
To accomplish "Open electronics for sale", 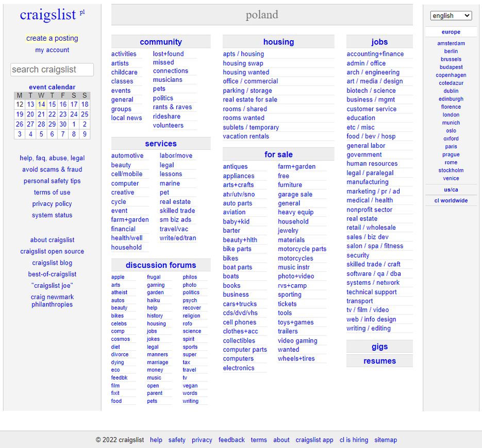I will point(239,368).
